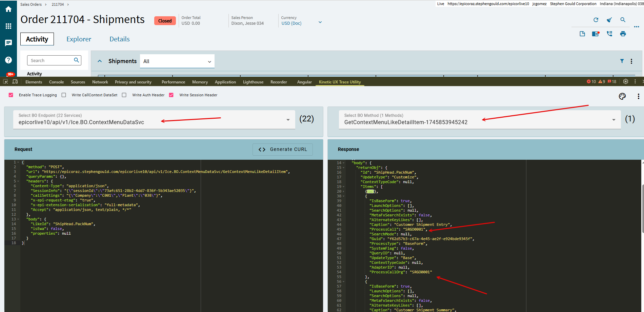Open the Select BO Endpoint dropdown
The image size is (644, 312).
click(x=154, y=119)
